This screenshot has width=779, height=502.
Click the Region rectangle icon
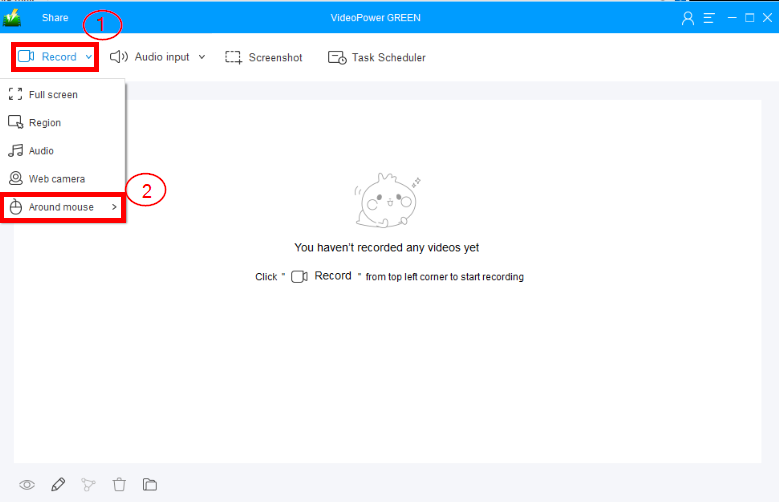tap(15, 122)
